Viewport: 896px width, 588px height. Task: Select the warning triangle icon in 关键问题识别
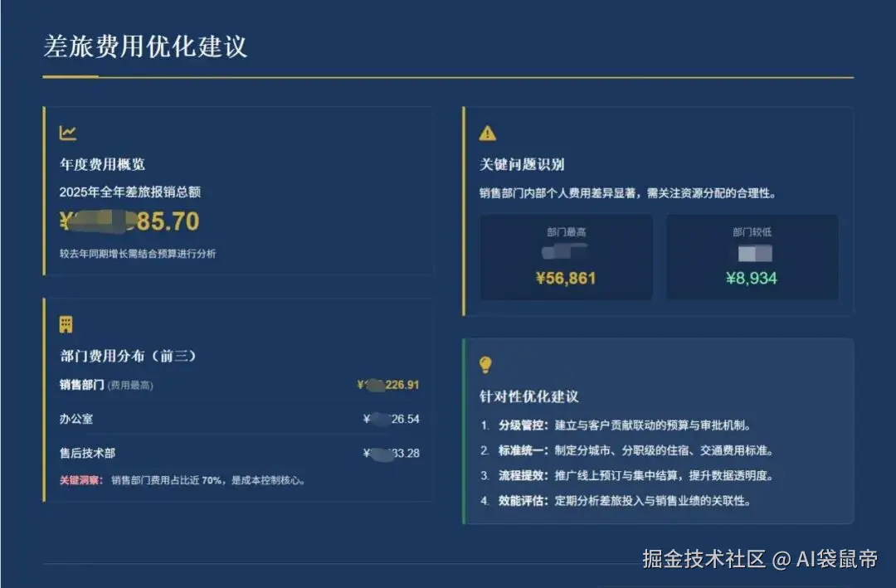click(x=487, y=132)
